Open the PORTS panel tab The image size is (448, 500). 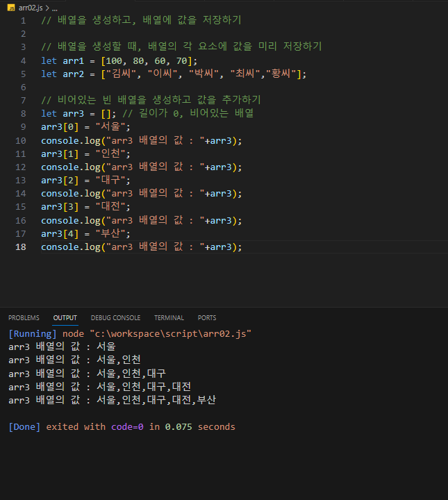click(207, 318)
